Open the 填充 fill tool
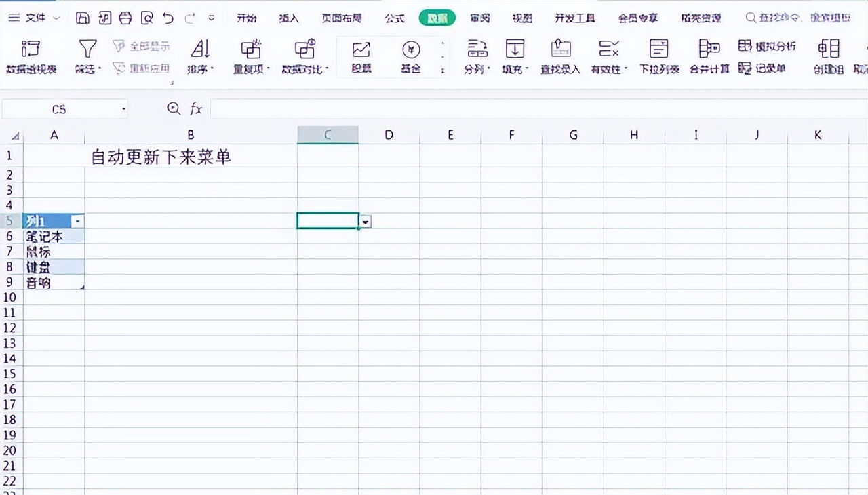868x495 pixels. click(515, 56)
